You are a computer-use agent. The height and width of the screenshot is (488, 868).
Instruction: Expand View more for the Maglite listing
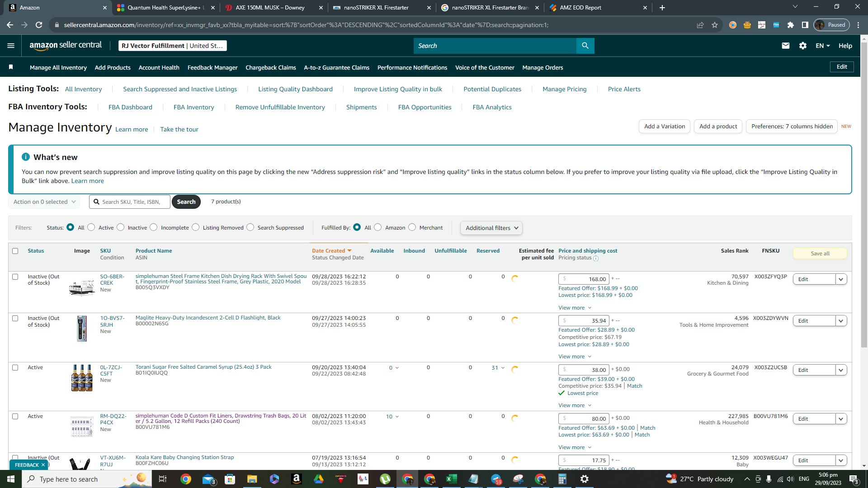tap(575, 357)
